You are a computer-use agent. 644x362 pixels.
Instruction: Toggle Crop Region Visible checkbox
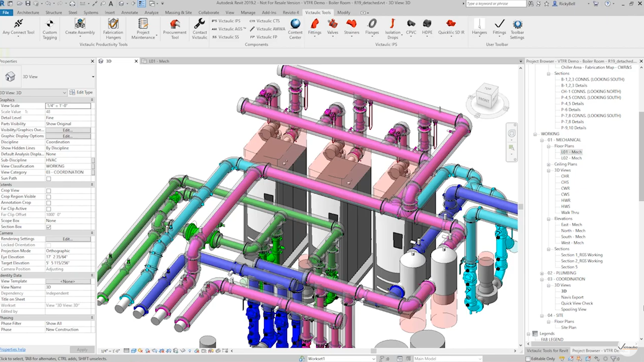point(48,197)
